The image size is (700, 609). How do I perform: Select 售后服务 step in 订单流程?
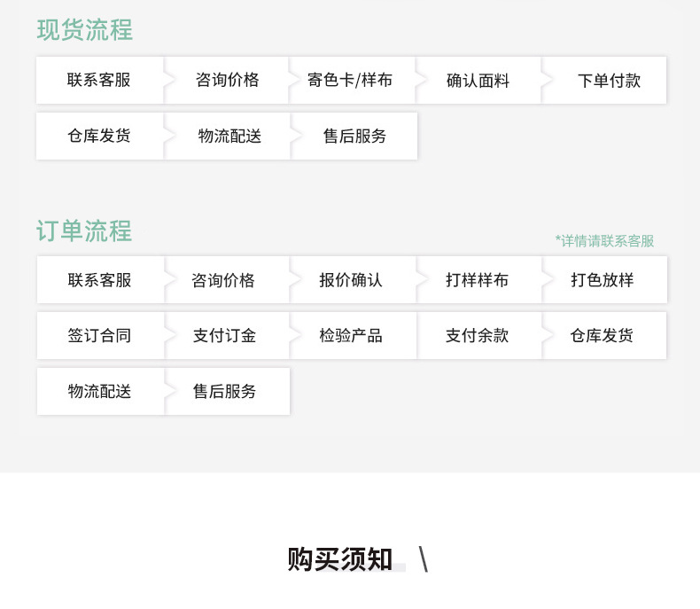click(227, 392)
